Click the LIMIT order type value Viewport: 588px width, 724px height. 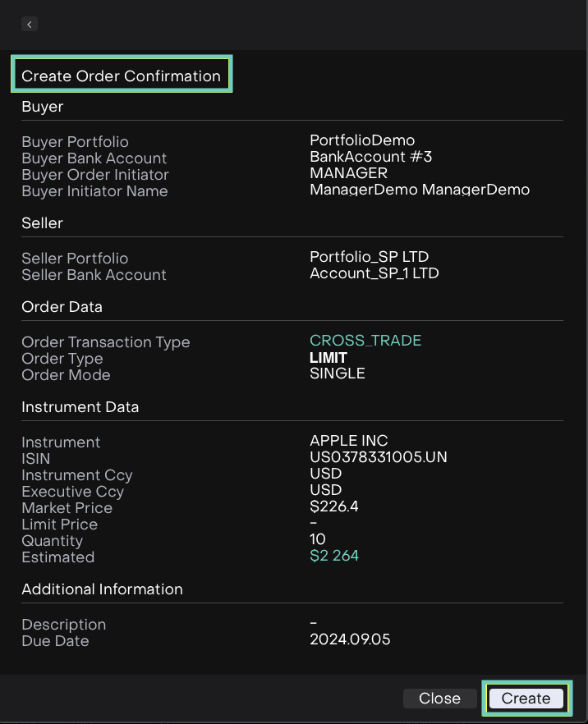click(x=328, y=358)
